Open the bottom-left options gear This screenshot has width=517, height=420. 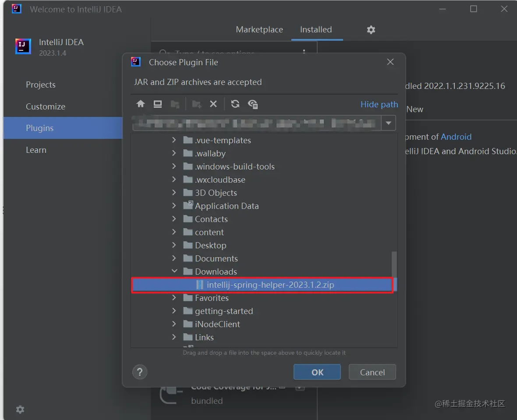click(x=20, y=409)
